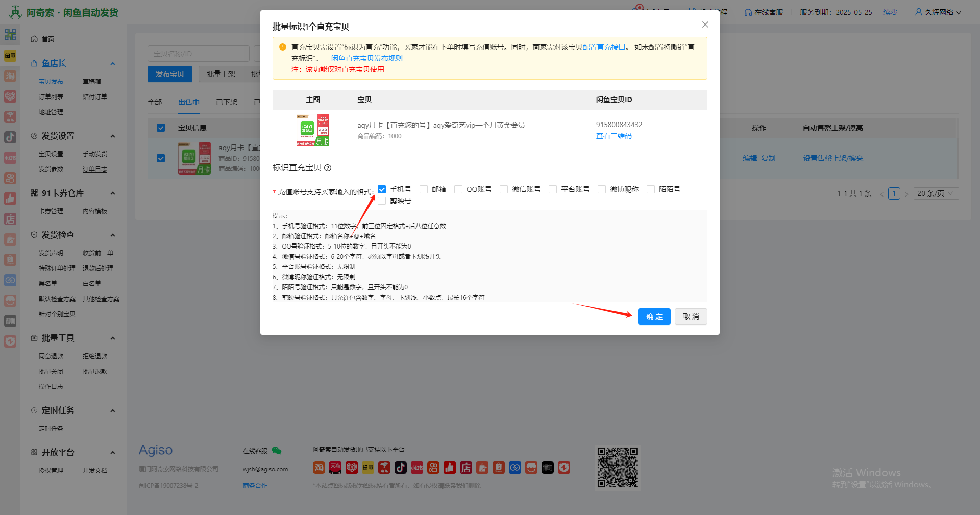
Task: Close the 批量标识 dialog with the X
Action: pos(705,24)
